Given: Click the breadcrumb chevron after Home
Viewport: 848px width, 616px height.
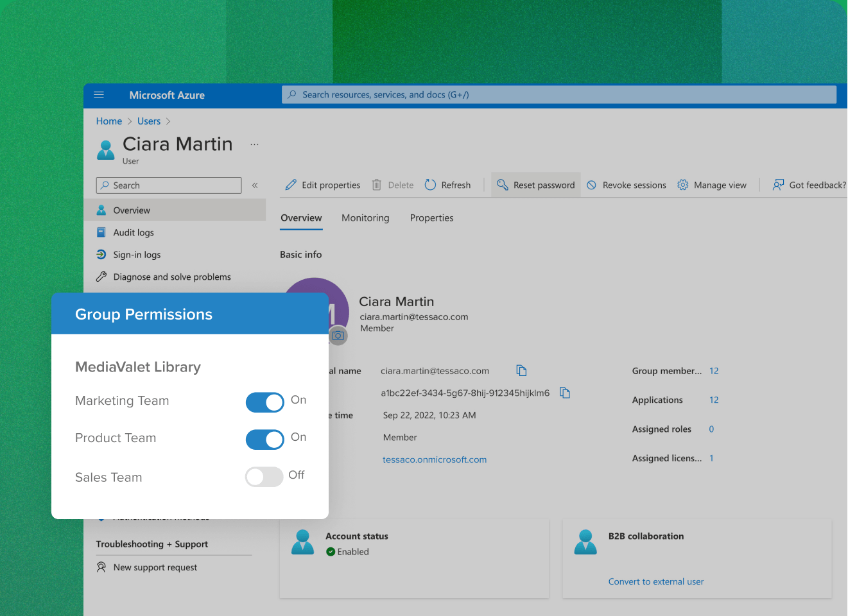Looking at the screenshot, I should [x=130, y=121].
